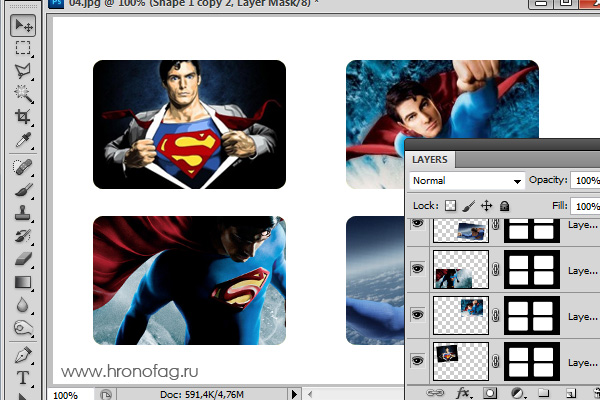
Task: Select the mask thumbnail of the red-caped Superman layer
Action: pos(532,269)
